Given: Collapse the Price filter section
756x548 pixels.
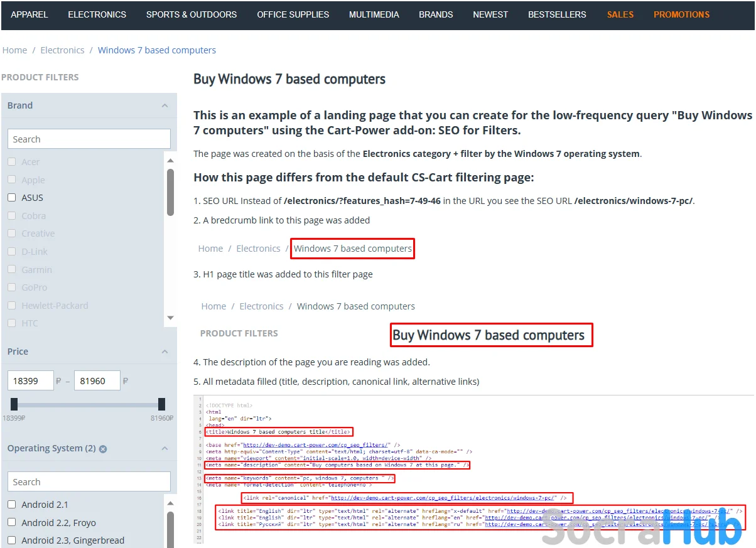Looking at the screenshot, I should (x=165, y=352).
